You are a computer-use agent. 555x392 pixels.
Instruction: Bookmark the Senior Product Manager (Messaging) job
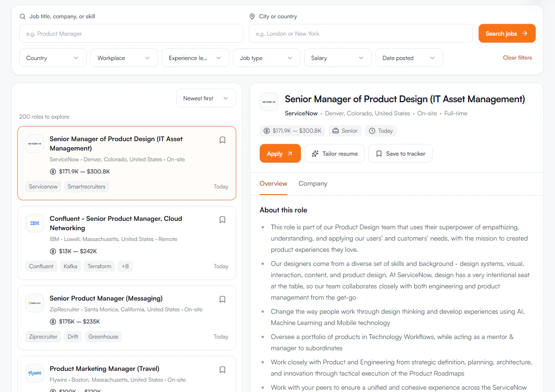pos(222,299)
